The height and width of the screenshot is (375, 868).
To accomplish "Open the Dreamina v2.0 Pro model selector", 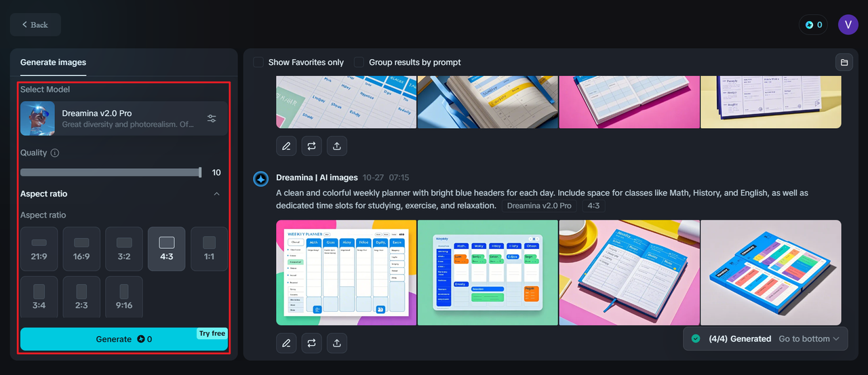I will coord(124,119).
